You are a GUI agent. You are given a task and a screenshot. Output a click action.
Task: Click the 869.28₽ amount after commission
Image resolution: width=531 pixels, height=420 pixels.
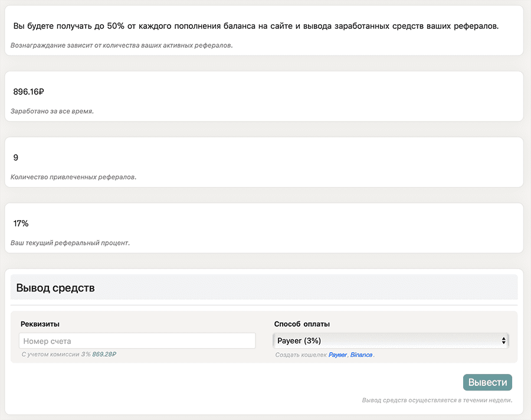click(104, 355)
